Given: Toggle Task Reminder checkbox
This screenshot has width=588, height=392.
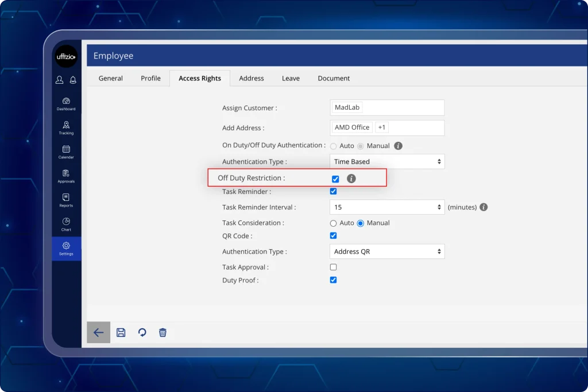Looking at the screenshot, I should coord(333,191).
